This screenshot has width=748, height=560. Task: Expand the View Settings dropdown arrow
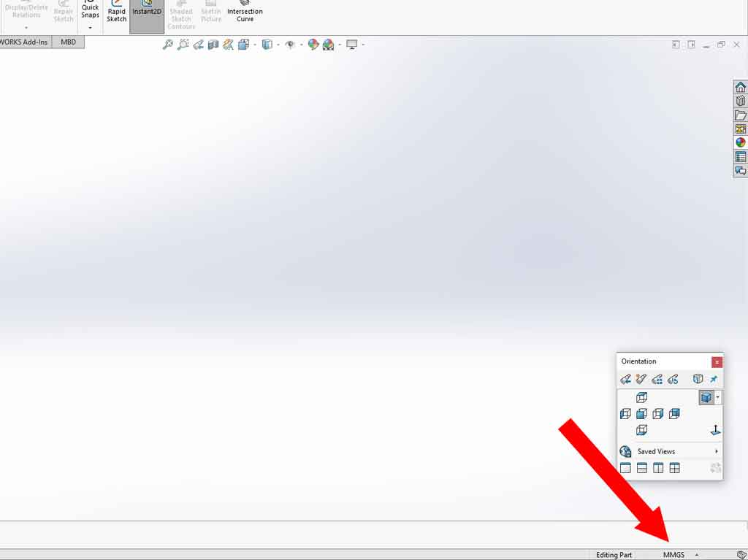(363, 45)
